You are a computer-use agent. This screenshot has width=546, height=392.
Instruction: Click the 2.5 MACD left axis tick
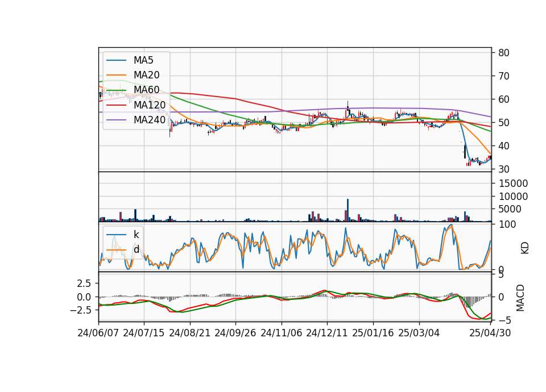click(84, 284)
